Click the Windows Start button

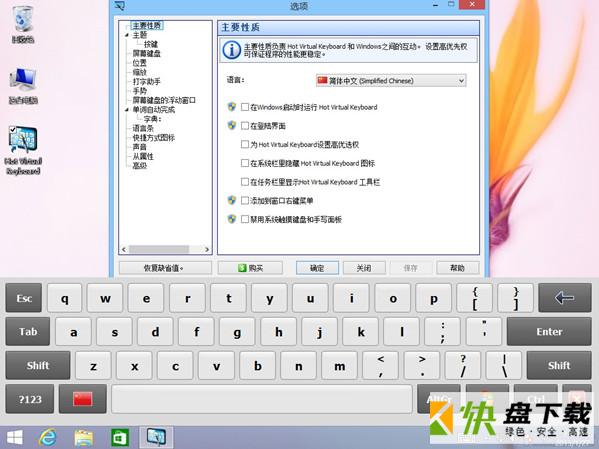pos(15,438)
